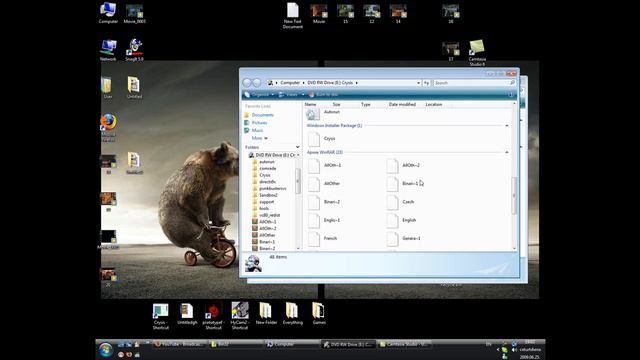Launch the prototypef shortcut icon
The height and width of the screenshot is (360, 640).
[x=213, y=316]
